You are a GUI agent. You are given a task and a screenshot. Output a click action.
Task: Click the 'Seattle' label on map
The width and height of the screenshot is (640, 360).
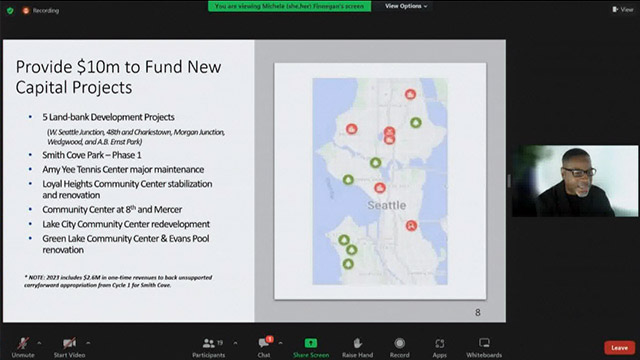tap(387, 205)
